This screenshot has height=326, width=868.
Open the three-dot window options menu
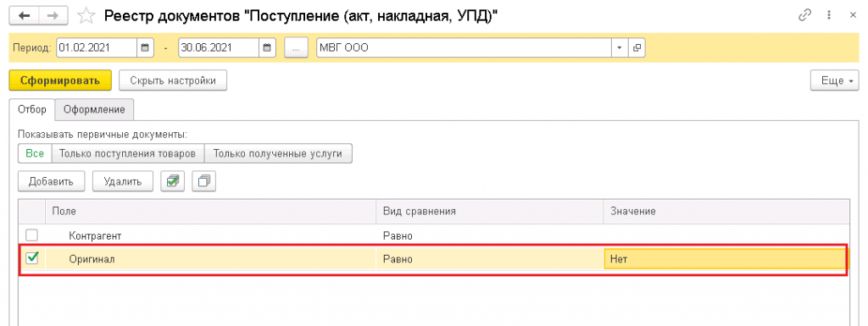pyautogui.click(x=829, y=16)
